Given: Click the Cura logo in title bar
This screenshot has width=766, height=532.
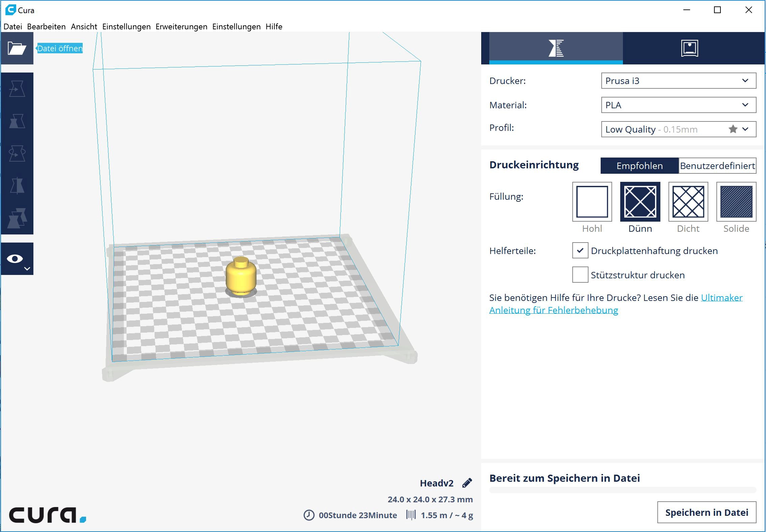Looking at the screenshot, I should [x=11, y=10].
